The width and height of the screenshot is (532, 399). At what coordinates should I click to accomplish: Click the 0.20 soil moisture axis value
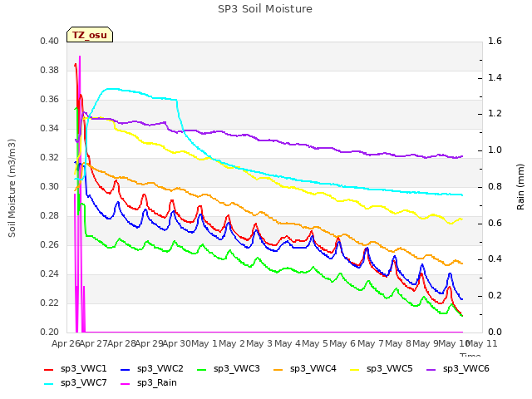click(x=50, y=332)
